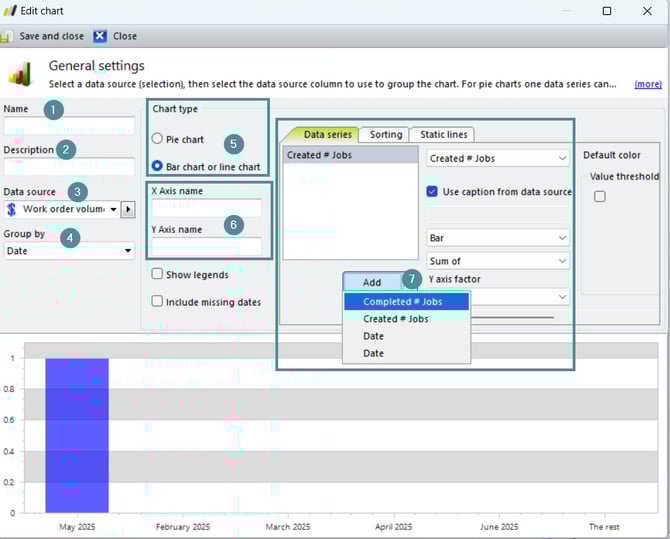The height and width of the screenshot is (539, 670).
Task: Click the app icon in the title bar
Action: click(x=9, y=11)
